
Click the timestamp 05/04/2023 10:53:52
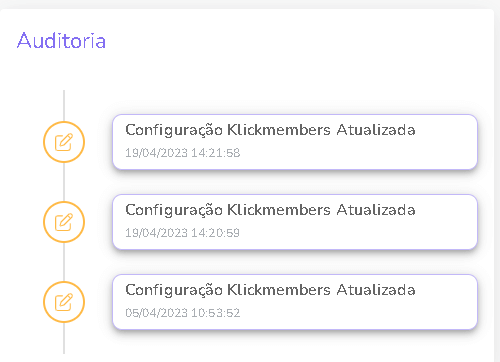183,313
